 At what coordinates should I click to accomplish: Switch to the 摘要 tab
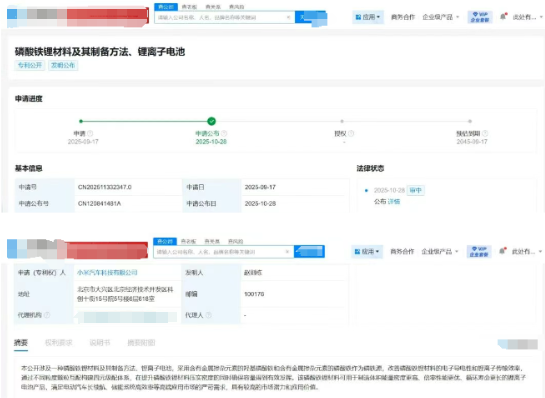click(x=21, y=343)
